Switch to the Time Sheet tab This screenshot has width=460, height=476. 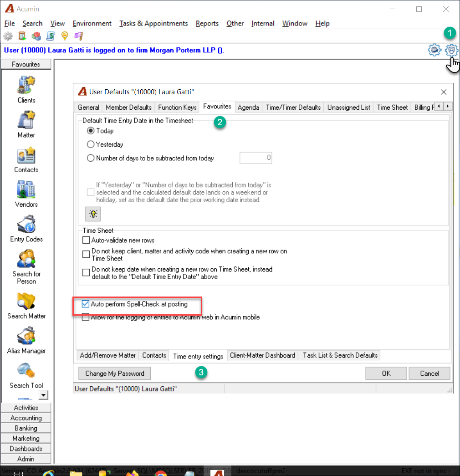point(392,107)
